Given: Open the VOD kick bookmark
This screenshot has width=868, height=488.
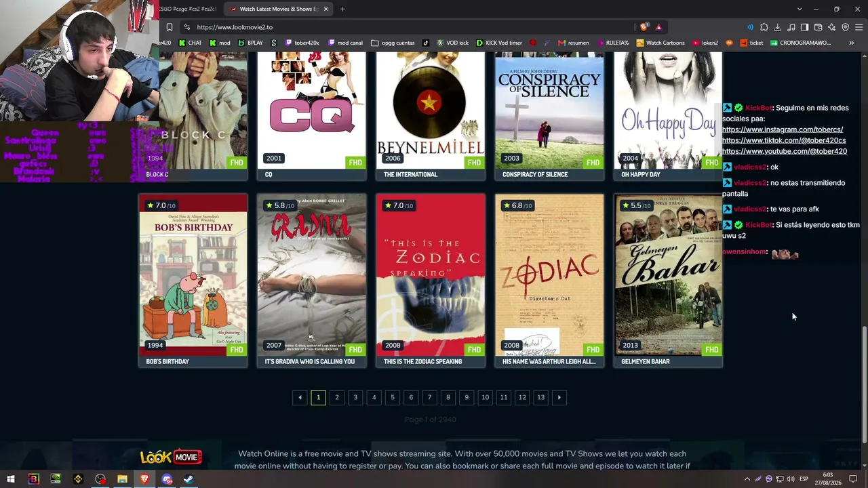Looking at the screenshot, I should click(452, 43).
